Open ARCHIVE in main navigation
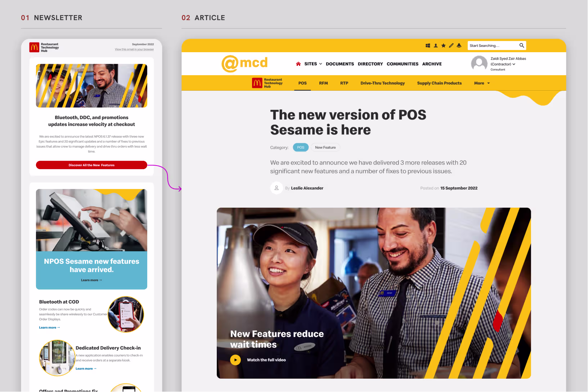This screenshot has width=588, height=392. click(x=432, y=64)
